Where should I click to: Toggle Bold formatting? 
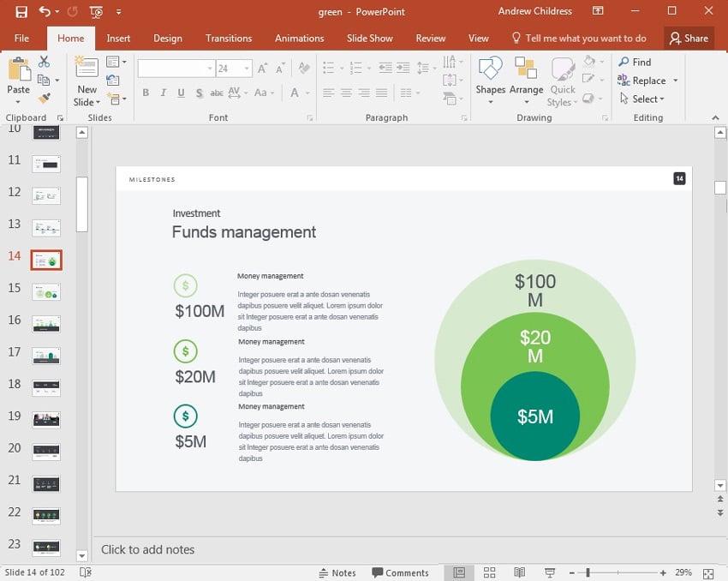(146, 93)
